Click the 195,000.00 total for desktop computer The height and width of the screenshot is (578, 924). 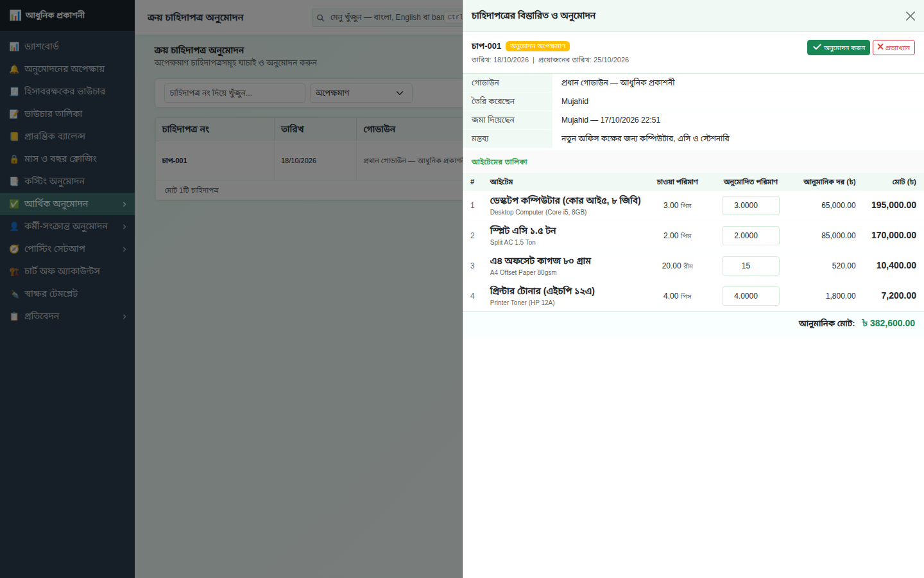pos(893,206)
